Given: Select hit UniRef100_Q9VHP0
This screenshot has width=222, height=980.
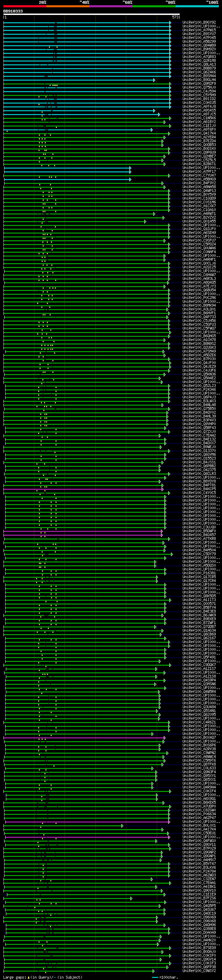Looking at the screenshot, I should click(199, 424).
